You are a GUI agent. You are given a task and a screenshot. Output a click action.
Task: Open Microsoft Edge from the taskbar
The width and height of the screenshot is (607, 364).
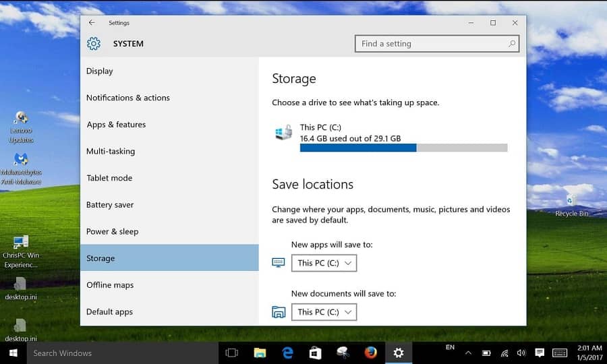pos(287,353)
